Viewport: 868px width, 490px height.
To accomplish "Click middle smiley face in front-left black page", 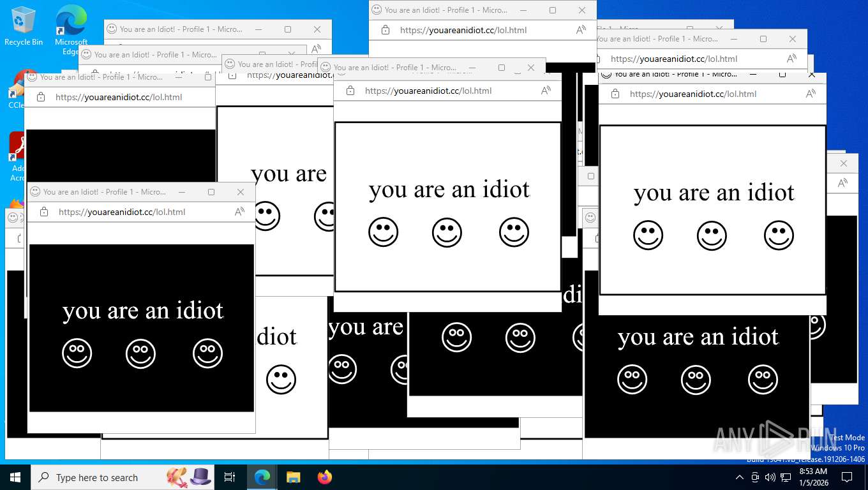I will 140,353.
